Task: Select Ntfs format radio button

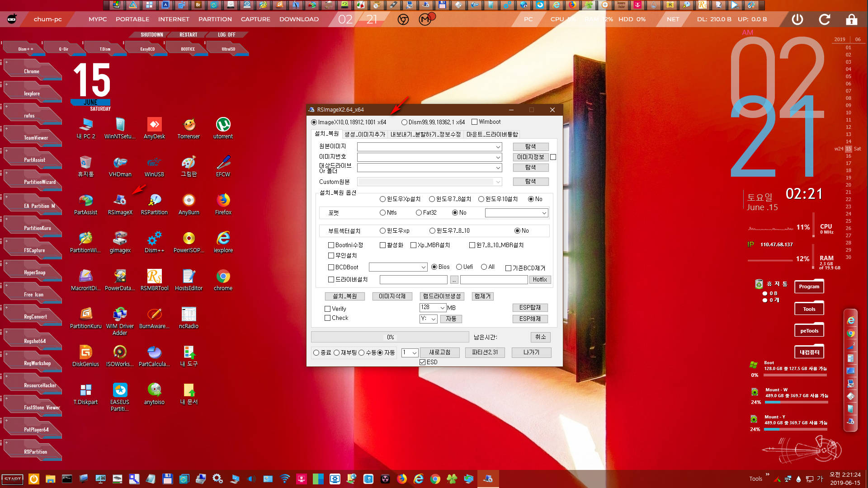Action: point(383,213)
